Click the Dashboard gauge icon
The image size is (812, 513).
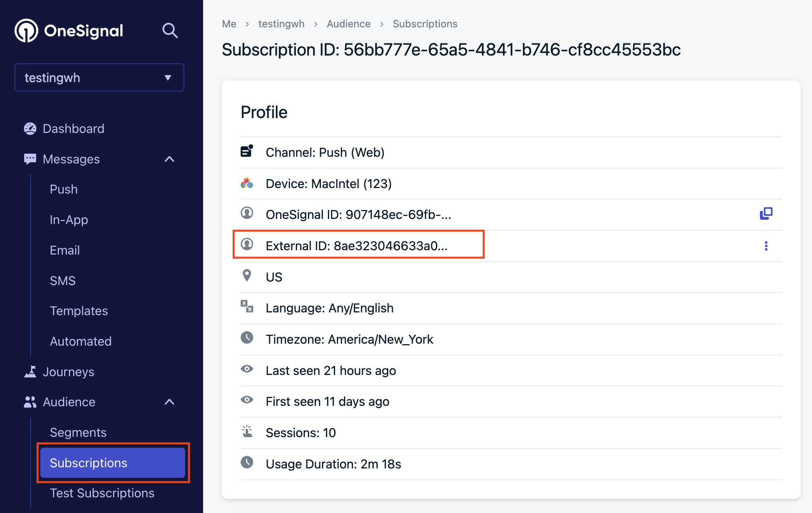click(30, 129)
